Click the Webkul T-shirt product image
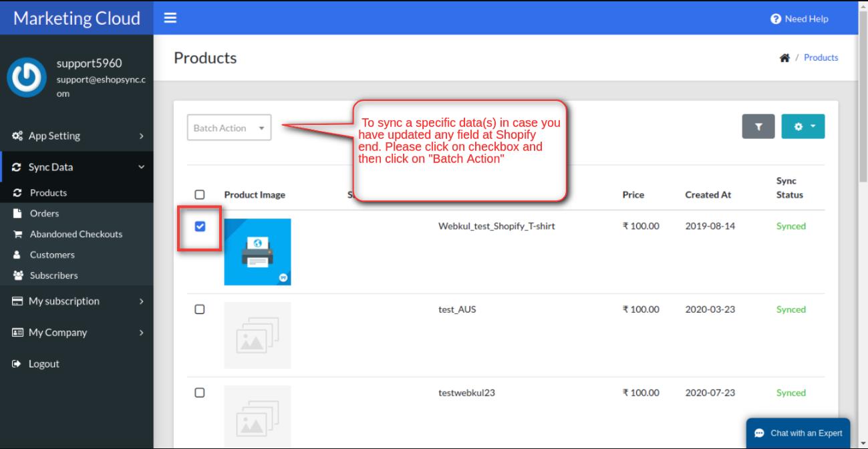This screenshot has width=868, height=449. tap(257, 252)
